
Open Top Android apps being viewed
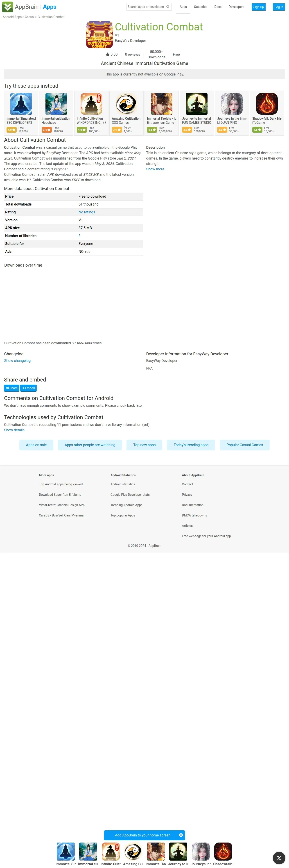(x=61, y=484)
